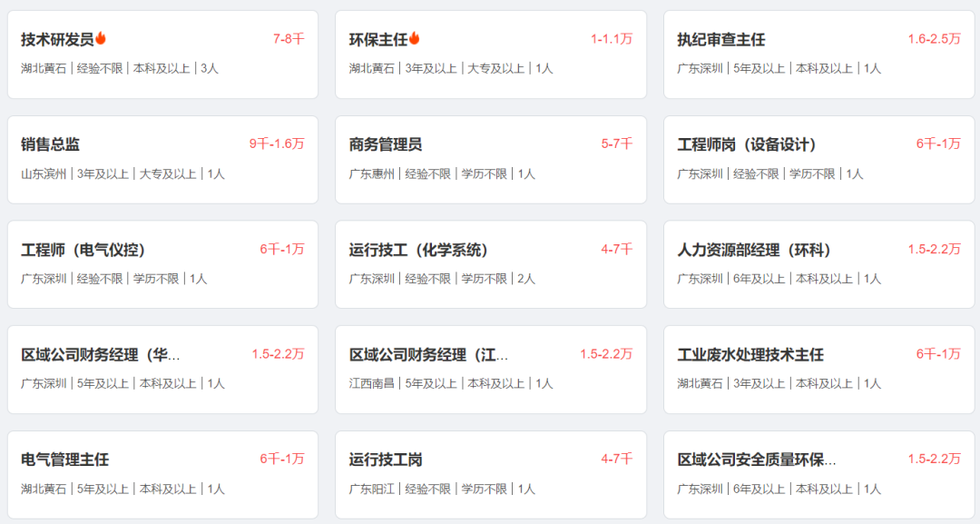Click 6千-1万 salary on 工程师岗(设备设计)

point(939,143)
